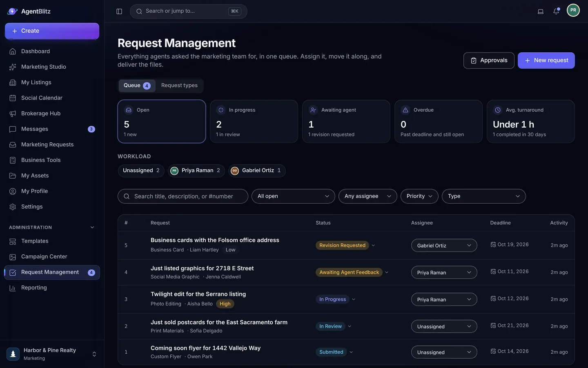Viewport: 588px width, 368px height.
Task: Filter workload by Gabriel Ortiz
Action: tap(257, 171)
